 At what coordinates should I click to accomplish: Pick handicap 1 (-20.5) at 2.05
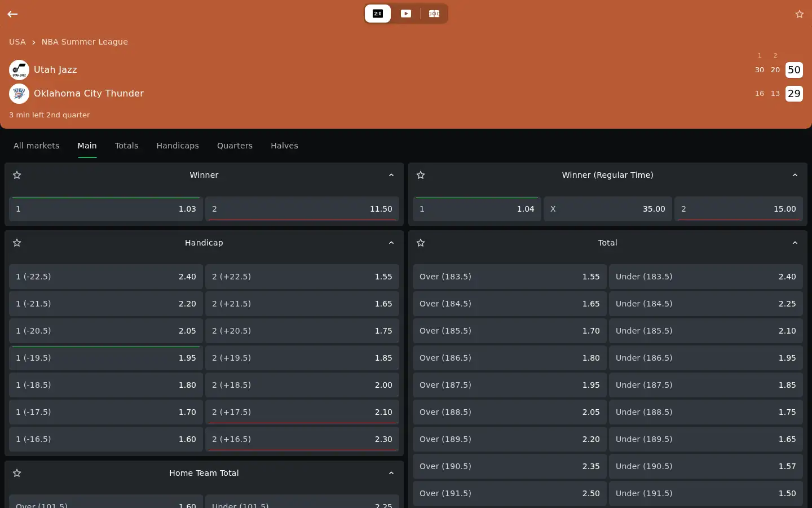click(x=106, y=331)
